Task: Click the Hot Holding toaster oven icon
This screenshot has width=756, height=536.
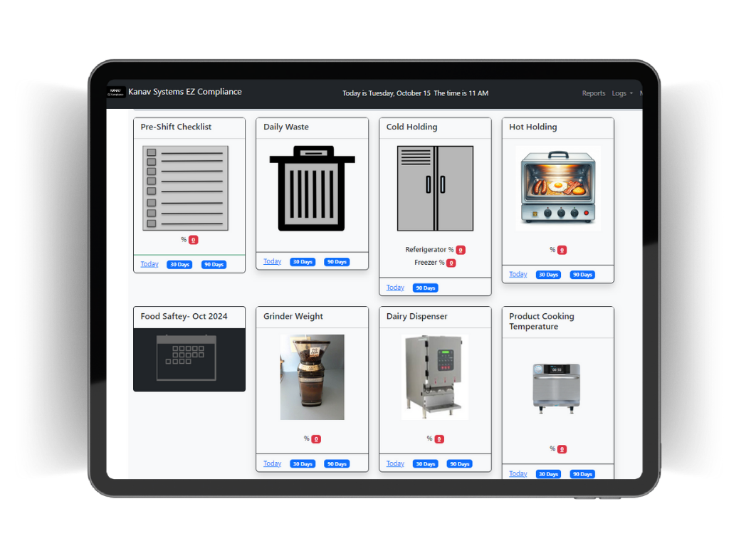Action: [x=557, y=185]
